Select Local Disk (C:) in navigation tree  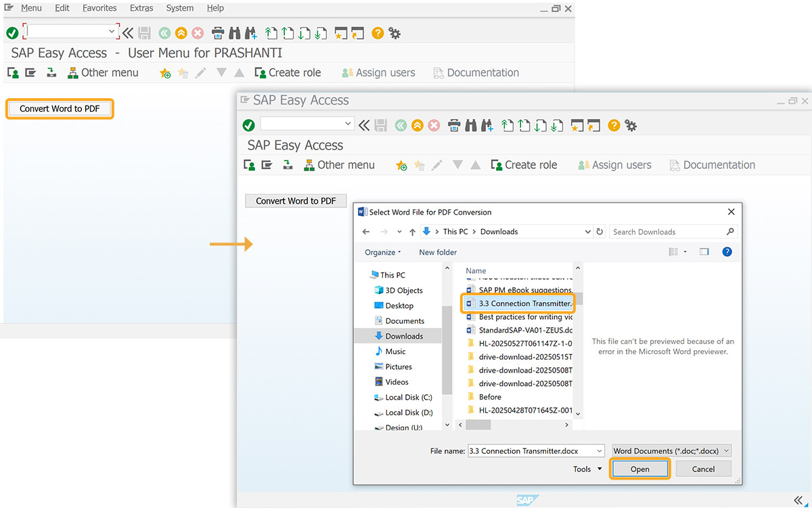(x=408, y=398)
